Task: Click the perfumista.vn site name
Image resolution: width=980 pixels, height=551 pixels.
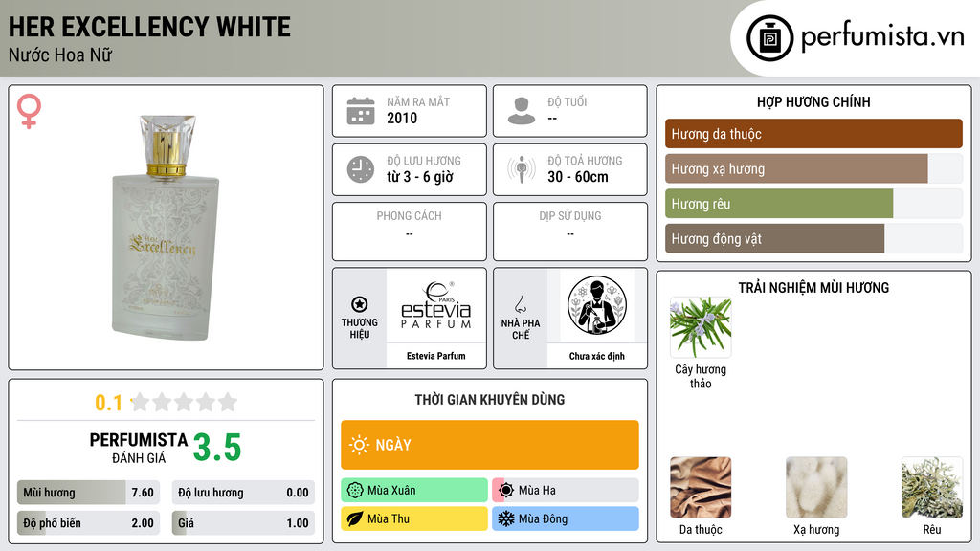Action: pos(882,37)
